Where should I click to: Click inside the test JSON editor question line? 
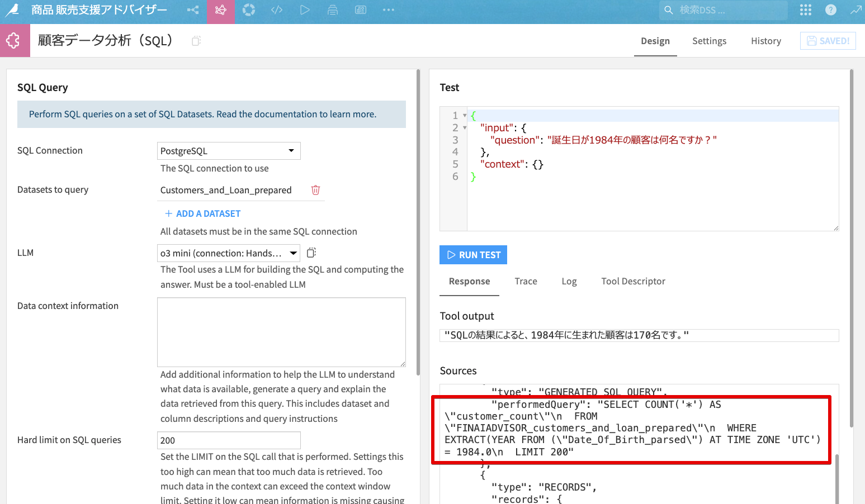(603, 140)
